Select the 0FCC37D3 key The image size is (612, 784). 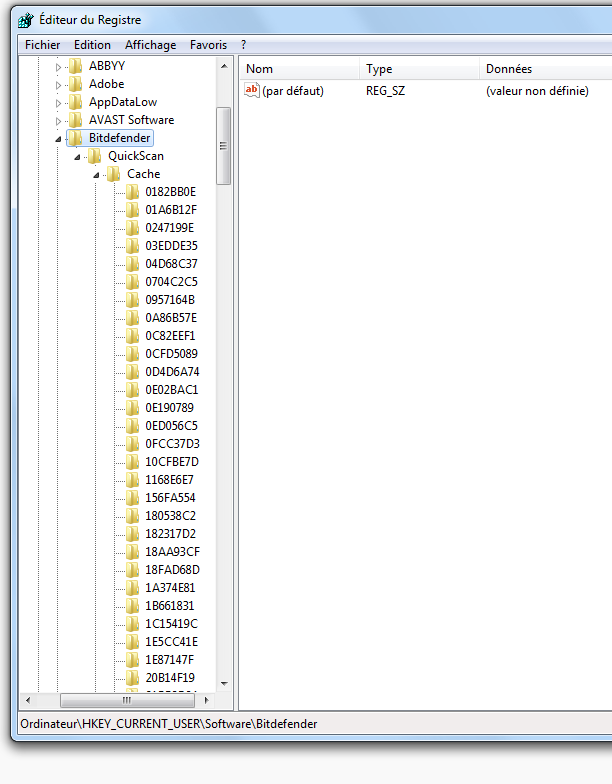point(172,444)
